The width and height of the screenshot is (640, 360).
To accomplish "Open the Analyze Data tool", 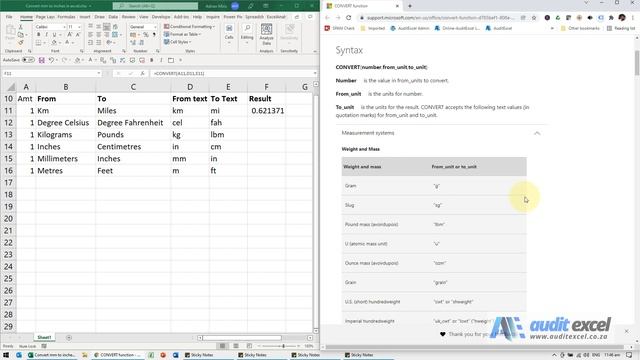I will (x=267, y=34).
